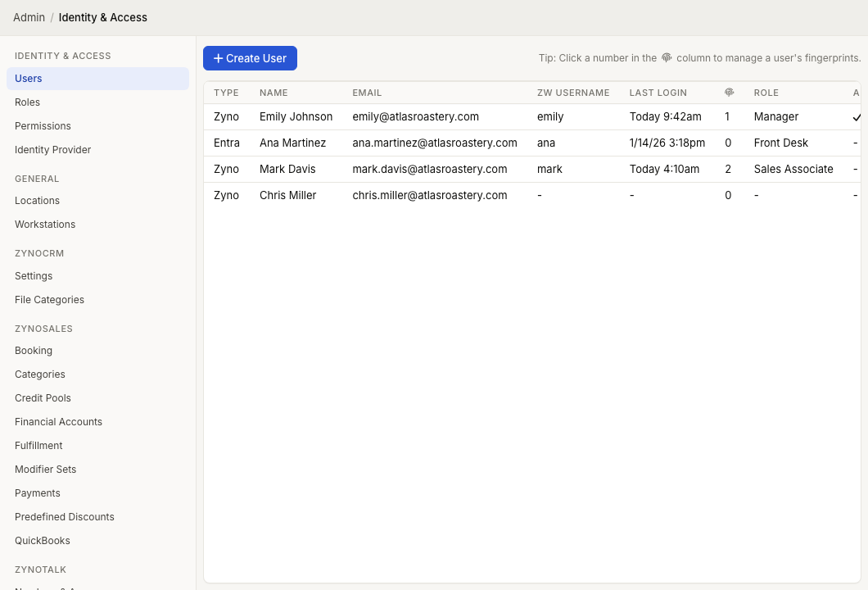Click email emily@atlasroastery.com
This screenshot has height=590, width=868.
416,117
